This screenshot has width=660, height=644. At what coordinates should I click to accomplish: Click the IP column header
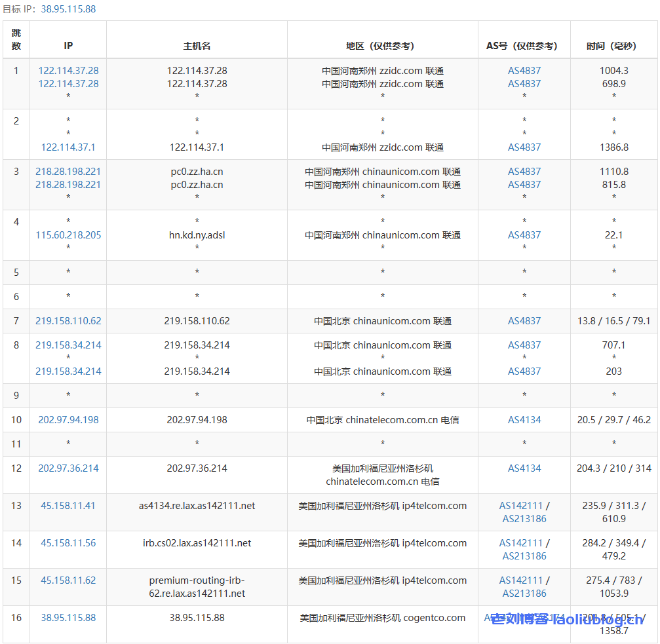(68, 46)
